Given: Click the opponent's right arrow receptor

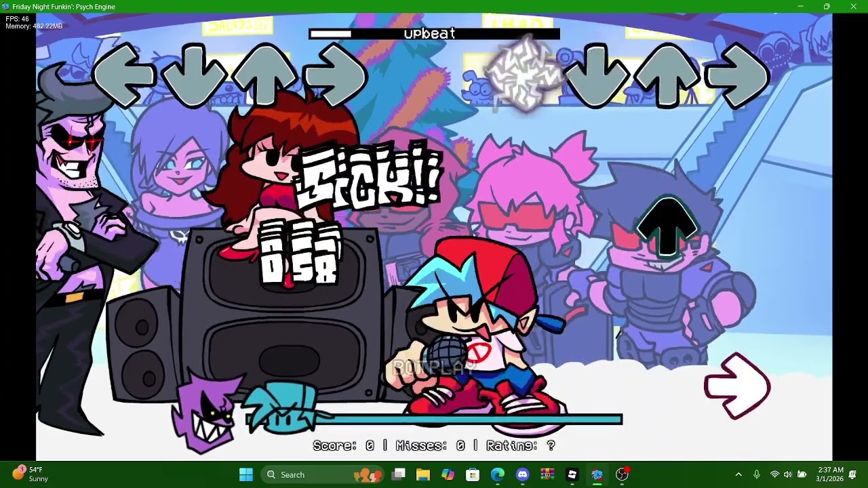Looking at the screenshot, I should tap(336, 75).
